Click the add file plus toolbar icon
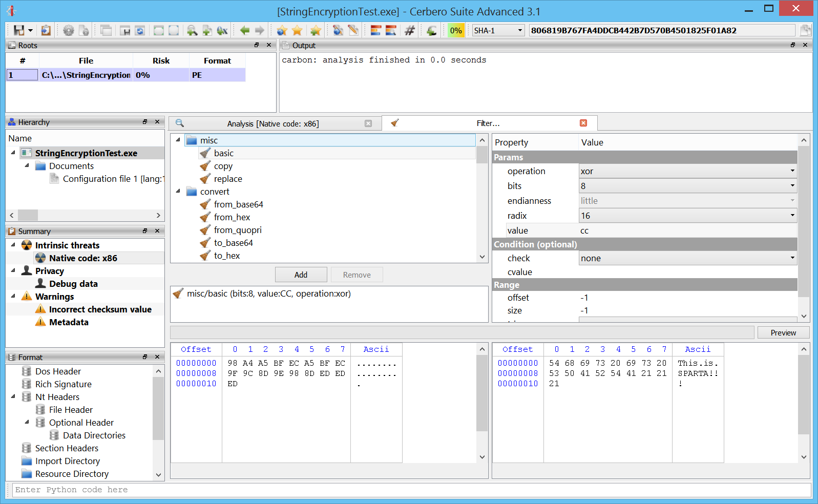The image size is (818, 504). click(x=207, y=30)
